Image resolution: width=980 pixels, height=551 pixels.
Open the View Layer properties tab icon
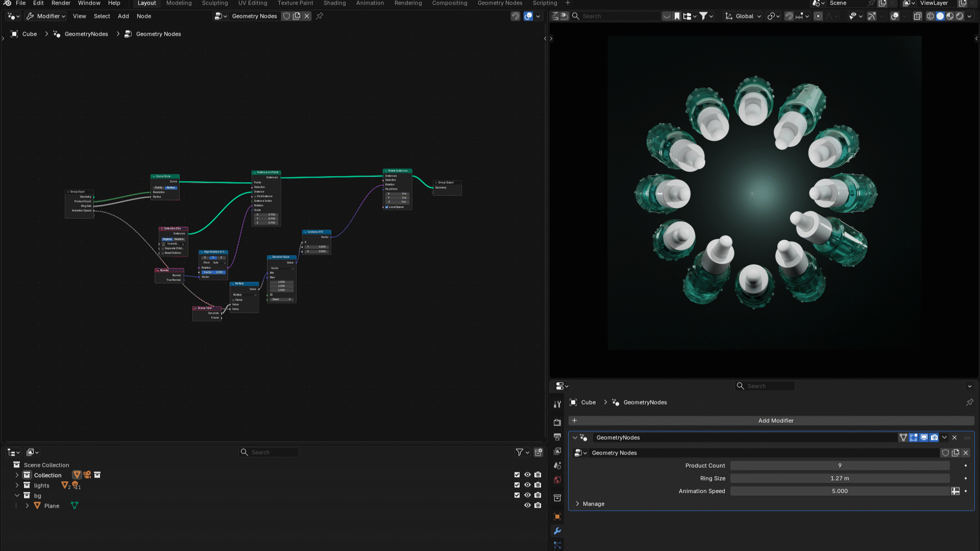557,451
